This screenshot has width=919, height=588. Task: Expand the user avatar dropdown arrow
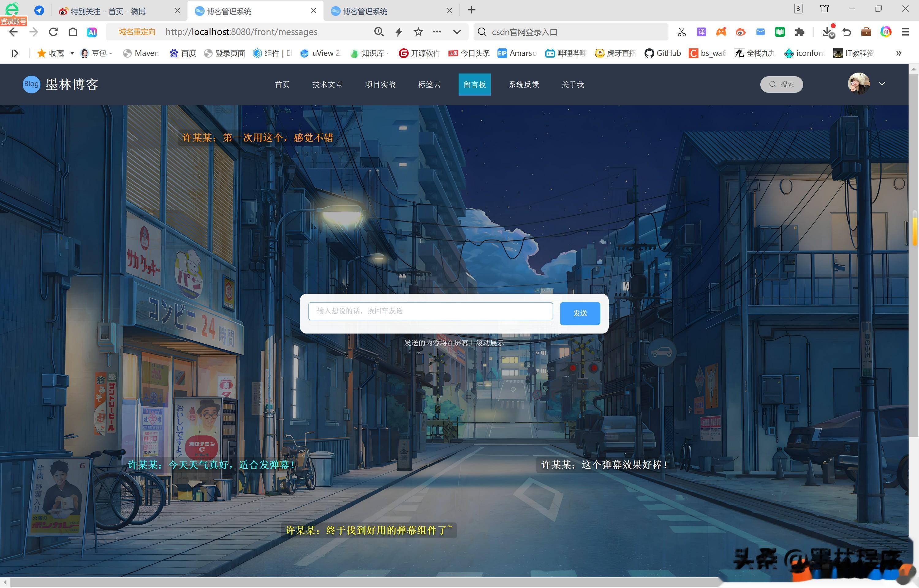pyautogui.click(x=882, y=84)
